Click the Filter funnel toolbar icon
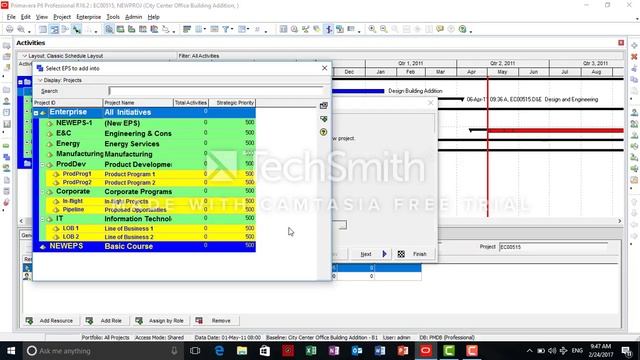Screen dimensions: 640x360 [225, 29]
